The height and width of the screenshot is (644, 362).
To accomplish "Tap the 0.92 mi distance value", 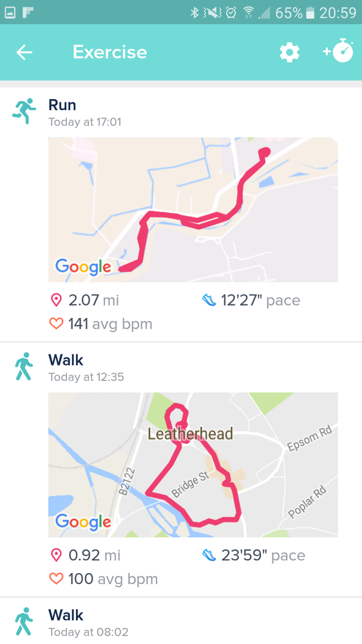I will point(95,555).
